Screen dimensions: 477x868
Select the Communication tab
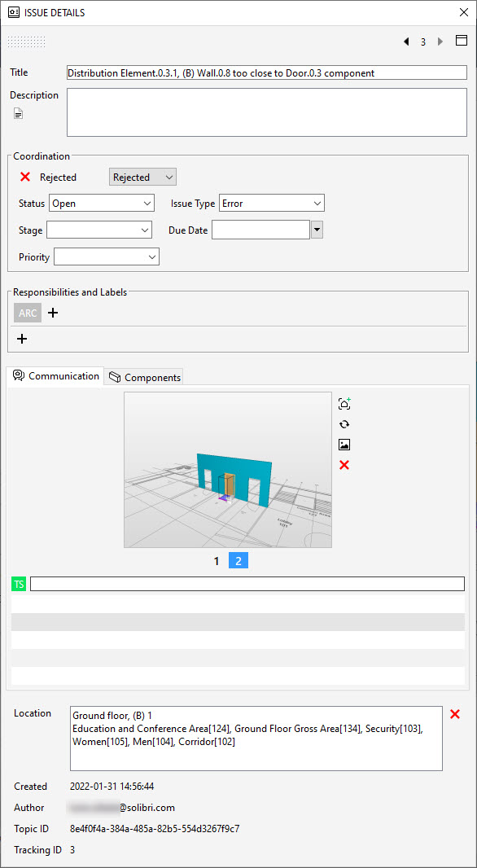point(55,376)
